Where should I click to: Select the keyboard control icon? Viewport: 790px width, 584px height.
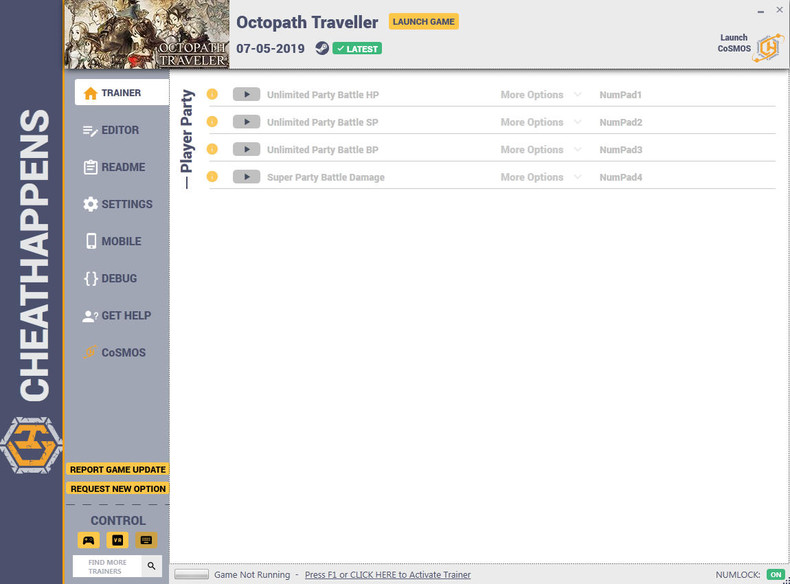146,540
